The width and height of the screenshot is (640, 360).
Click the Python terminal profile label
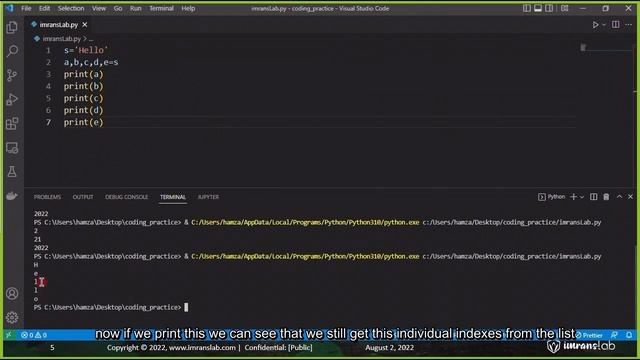coord(551,197)
